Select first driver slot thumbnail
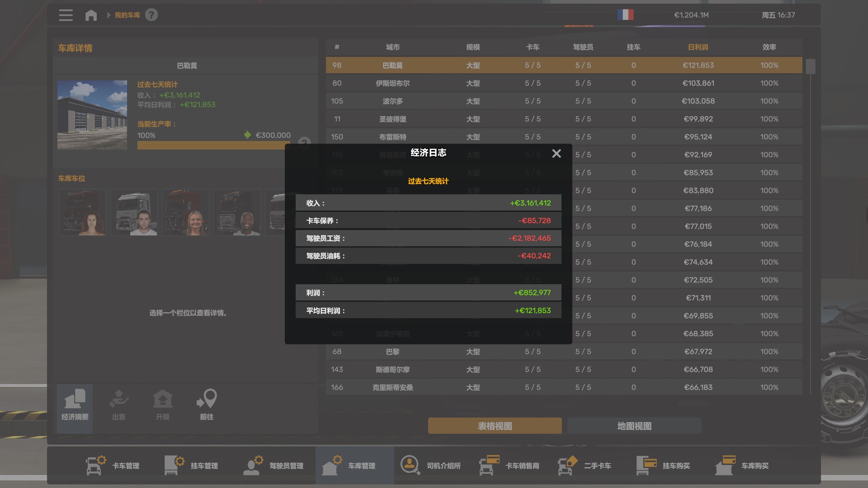868x488 pixels. 83,212
